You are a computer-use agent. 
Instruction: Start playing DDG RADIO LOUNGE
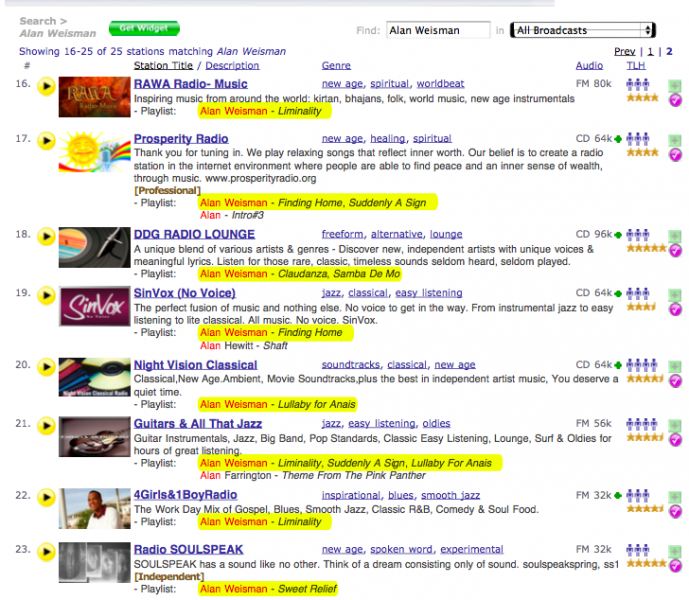tap(46, 238)
